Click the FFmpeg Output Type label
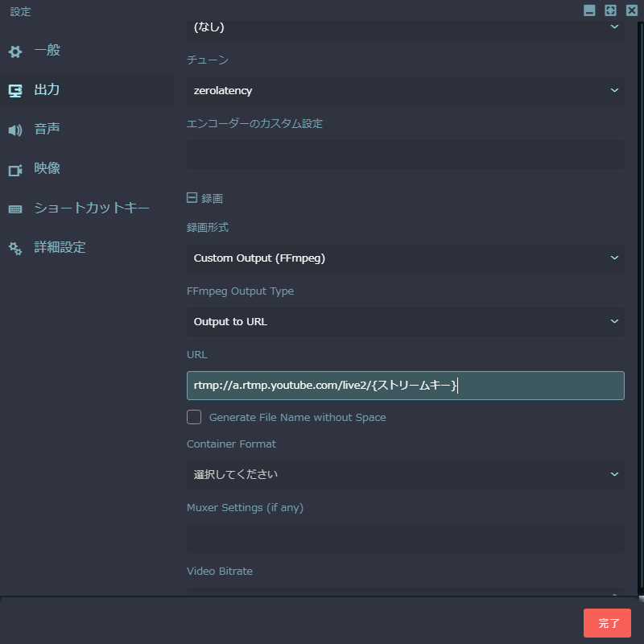 click(x=240, y=291)
